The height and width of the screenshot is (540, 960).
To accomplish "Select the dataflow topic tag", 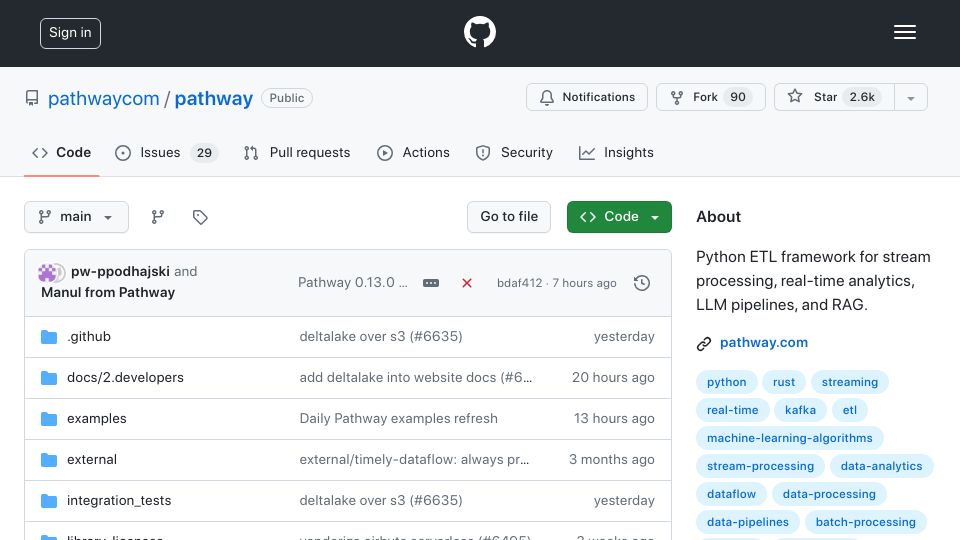I will [x=731, y=495].
